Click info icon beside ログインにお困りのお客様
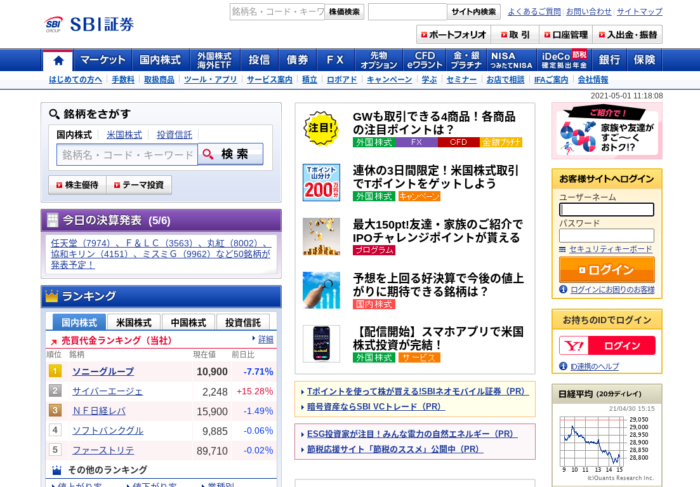The height and width of the screenshot is (487, 700). [563, 290]
